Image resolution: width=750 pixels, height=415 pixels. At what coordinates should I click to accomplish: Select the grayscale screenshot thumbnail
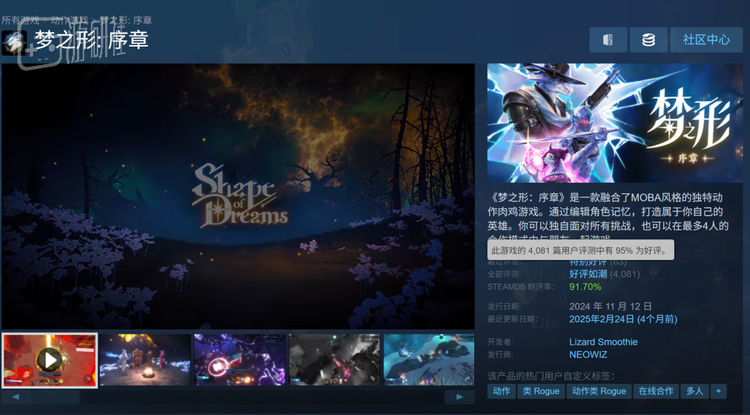click(x=334, y=360)
